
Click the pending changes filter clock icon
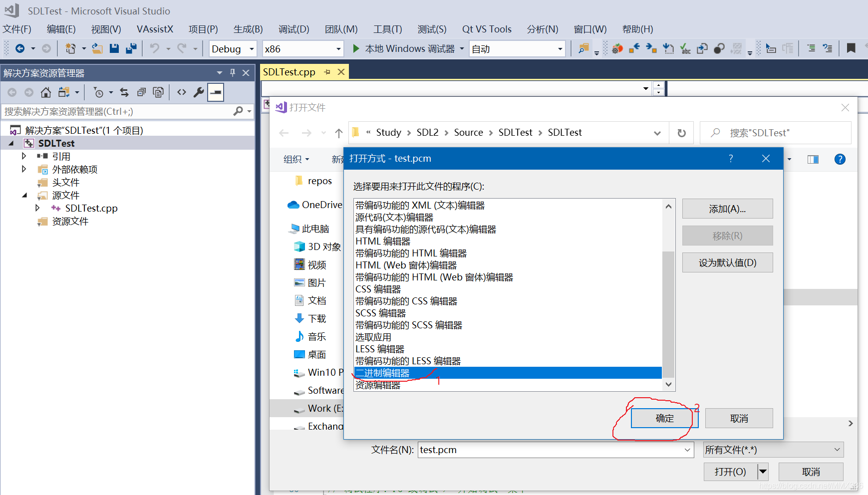click(98, 92)
